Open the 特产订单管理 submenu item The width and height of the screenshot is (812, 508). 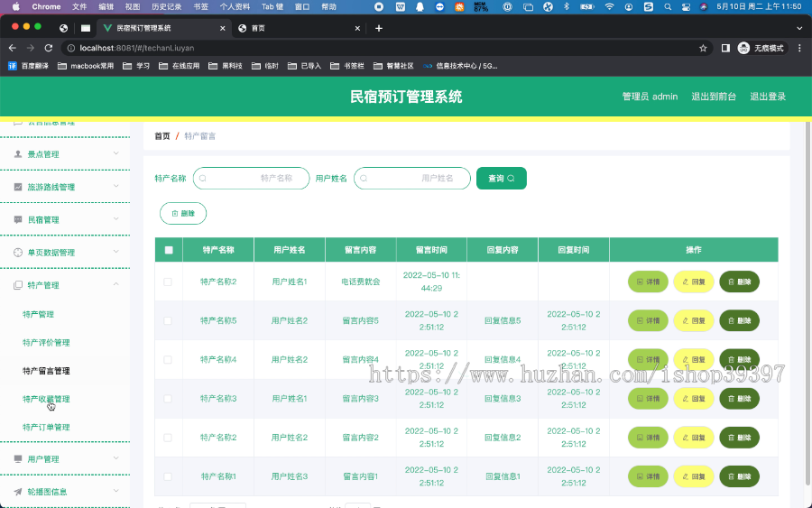click(46, 427)
